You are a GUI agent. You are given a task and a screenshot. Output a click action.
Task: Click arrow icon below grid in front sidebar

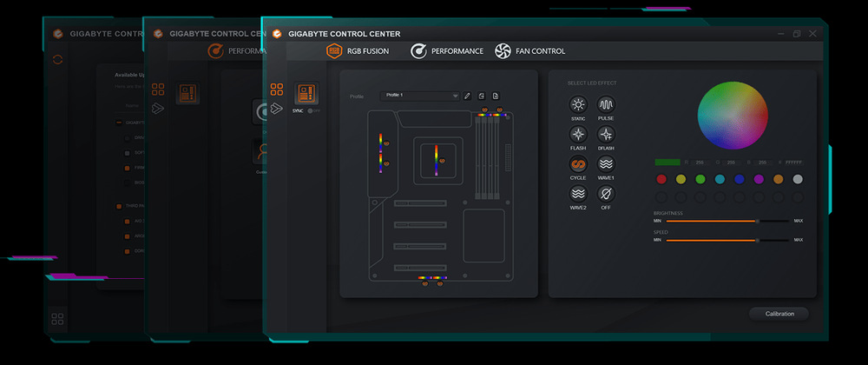point(276,108)
